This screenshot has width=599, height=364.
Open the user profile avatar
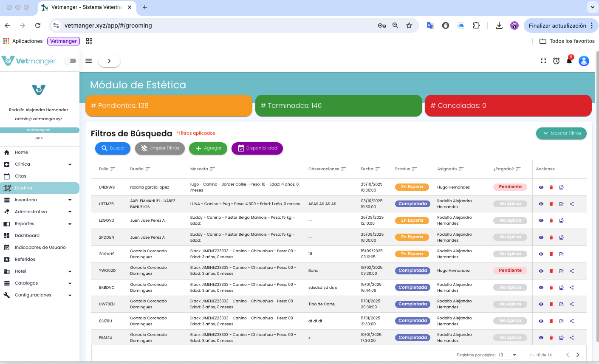coord(584,61)
